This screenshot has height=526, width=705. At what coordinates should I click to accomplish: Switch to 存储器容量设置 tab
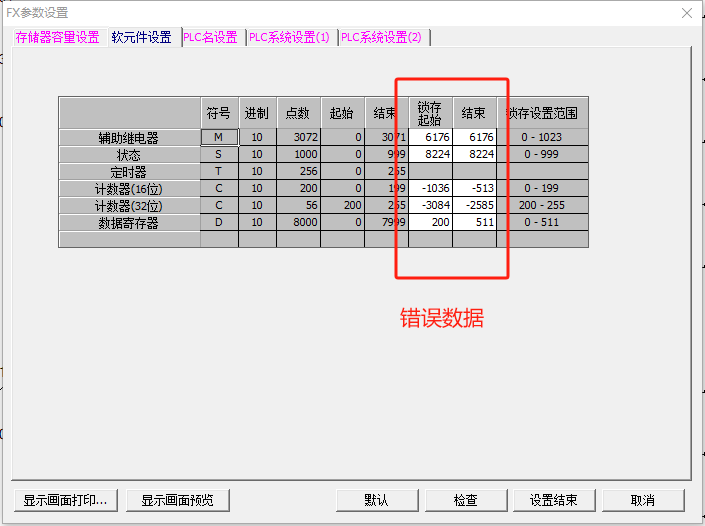point(57,37)
